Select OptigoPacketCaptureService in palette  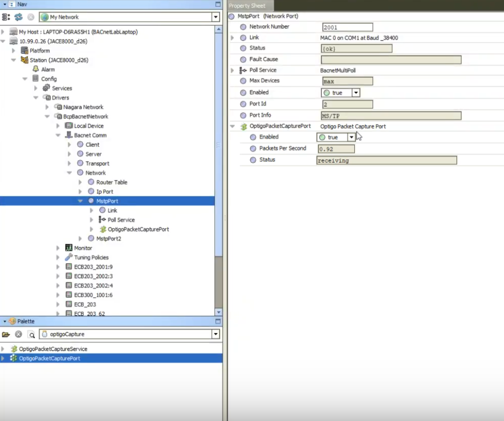(x=53, y=349)
